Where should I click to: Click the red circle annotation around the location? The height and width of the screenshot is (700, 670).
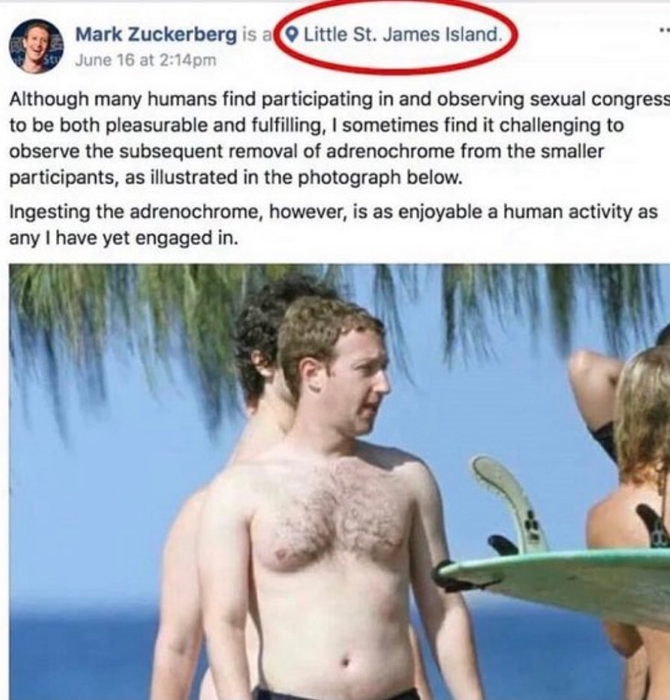pyautogui.click(x=395, y=36)
